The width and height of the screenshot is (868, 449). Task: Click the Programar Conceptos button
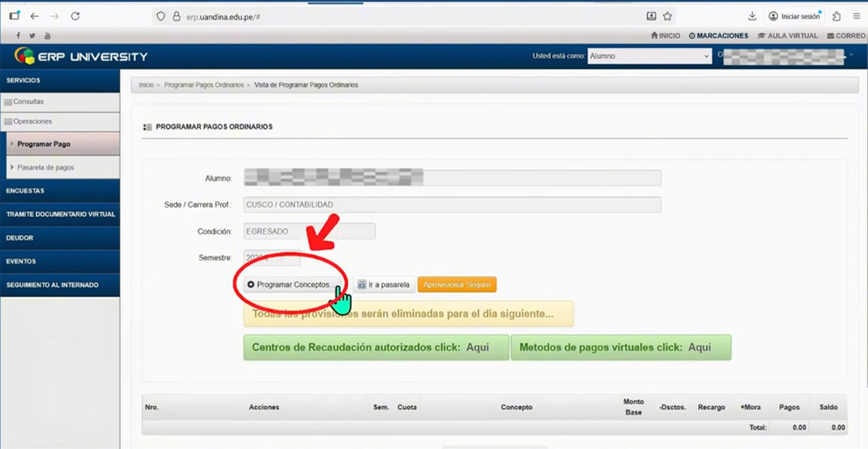pos(292,284)
